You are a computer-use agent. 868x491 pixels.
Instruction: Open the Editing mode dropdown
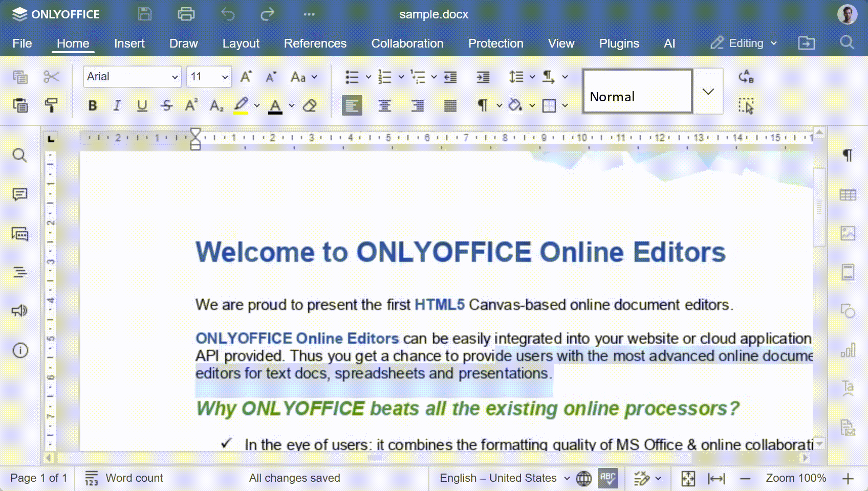tap(744, 43)
